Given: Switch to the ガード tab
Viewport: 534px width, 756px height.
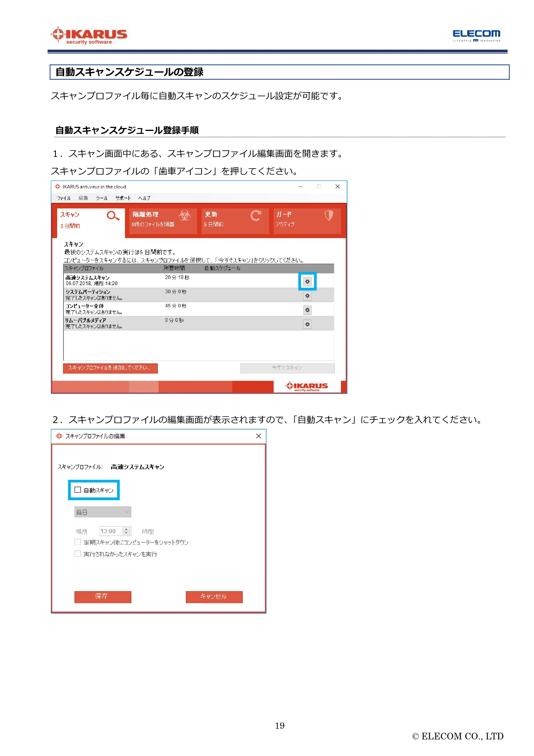Looking at the screenshot, I should pyautogui.click(x=307, y=221).
